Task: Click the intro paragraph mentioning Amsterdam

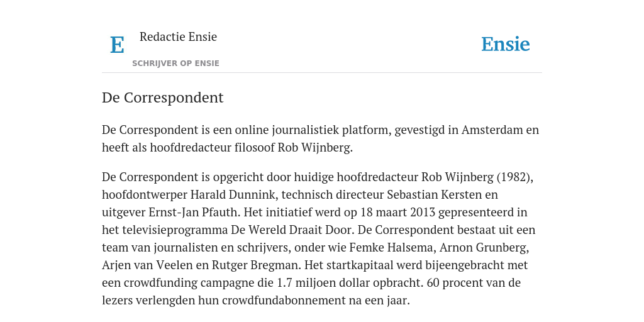Action: pyautogui.click(x=320, y=138)
